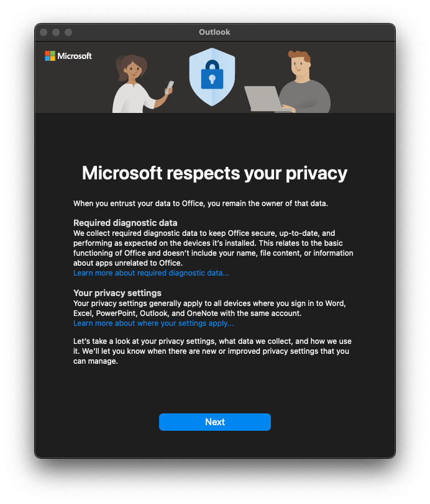Image resolution: width=430 pixels, height=504 pixels.
Task: Click the red close window button
Action: point(43,32)
